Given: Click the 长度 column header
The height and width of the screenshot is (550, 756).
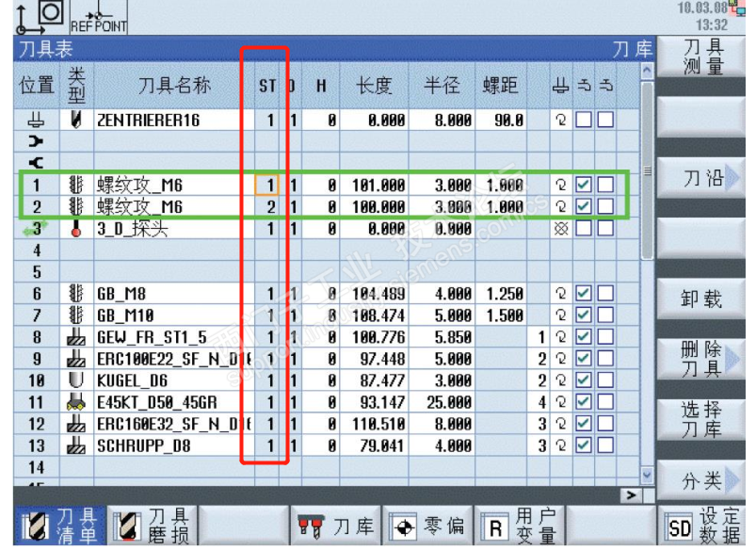Looking at the screenshot, I should point(374,86).
